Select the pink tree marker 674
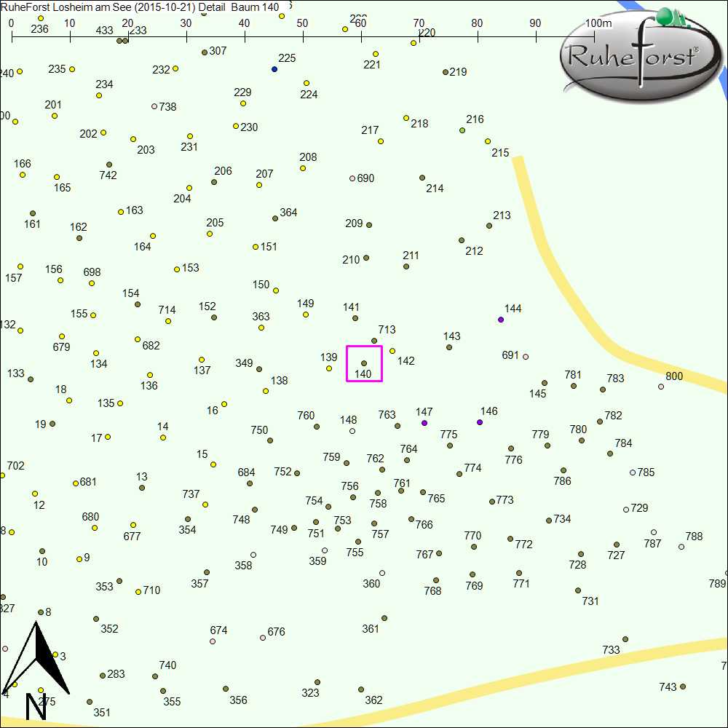The height and width of the screenshot is (728, 728). 212,641
